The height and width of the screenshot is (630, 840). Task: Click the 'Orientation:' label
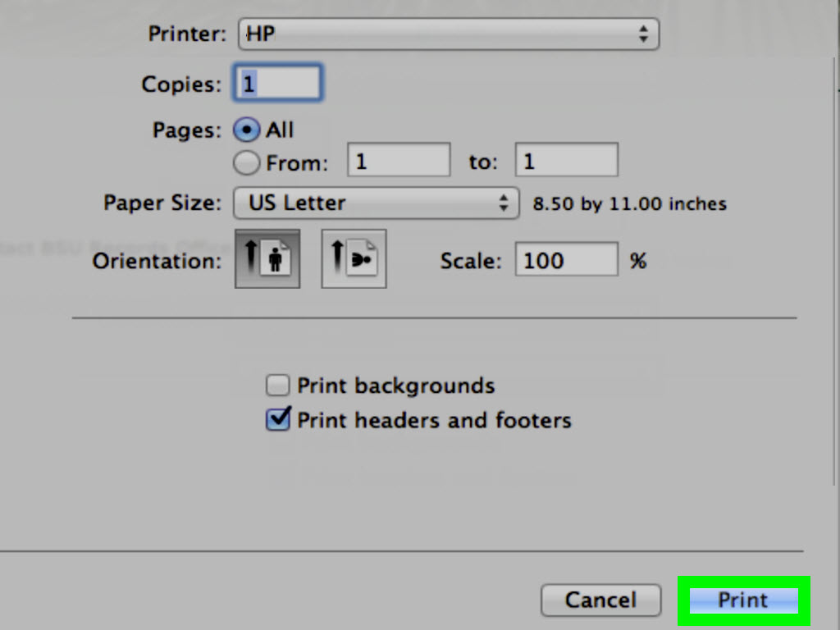click(x=157, y=262)
